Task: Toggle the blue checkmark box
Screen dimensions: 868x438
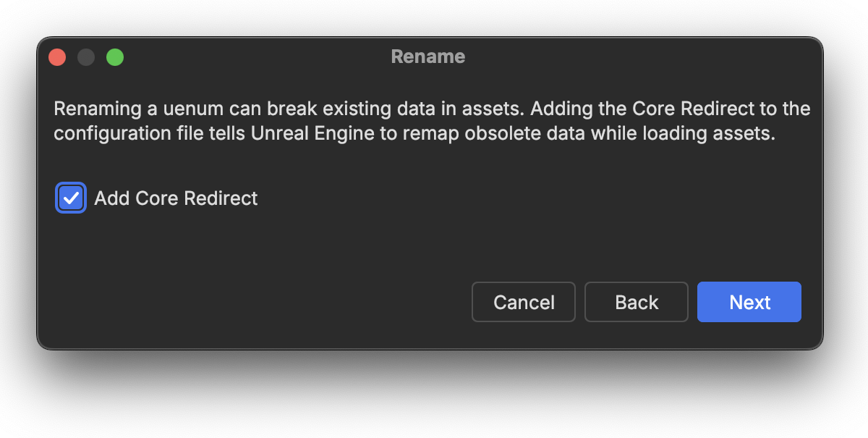Action: pyautogui.click(x=71, y=198)
